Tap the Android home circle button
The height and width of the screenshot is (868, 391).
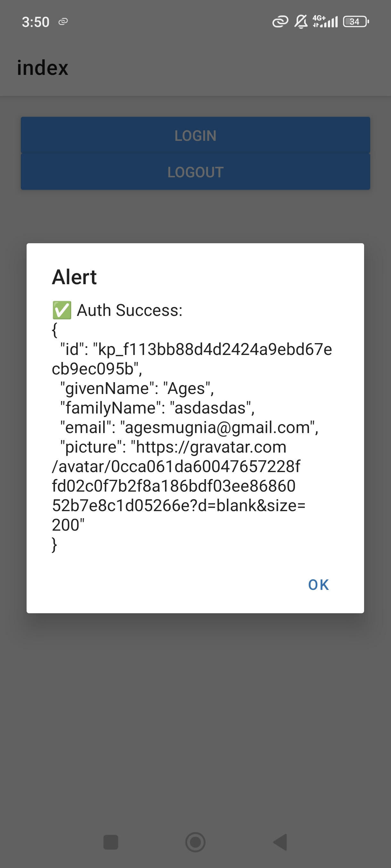coord(195,842)
